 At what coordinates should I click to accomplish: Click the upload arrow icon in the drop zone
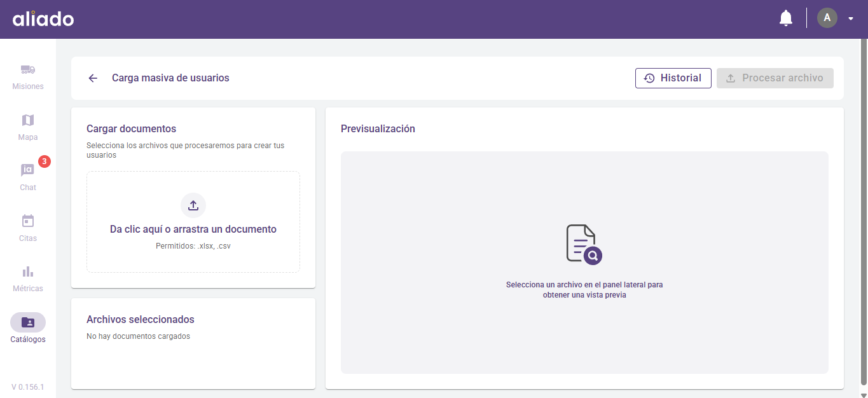coord(193,205)
